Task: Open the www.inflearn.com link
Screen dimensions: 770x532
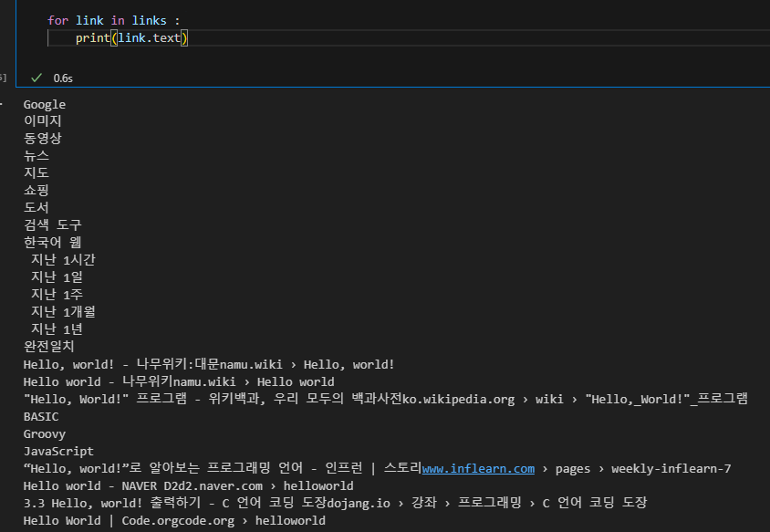Action: pos(478,469)
